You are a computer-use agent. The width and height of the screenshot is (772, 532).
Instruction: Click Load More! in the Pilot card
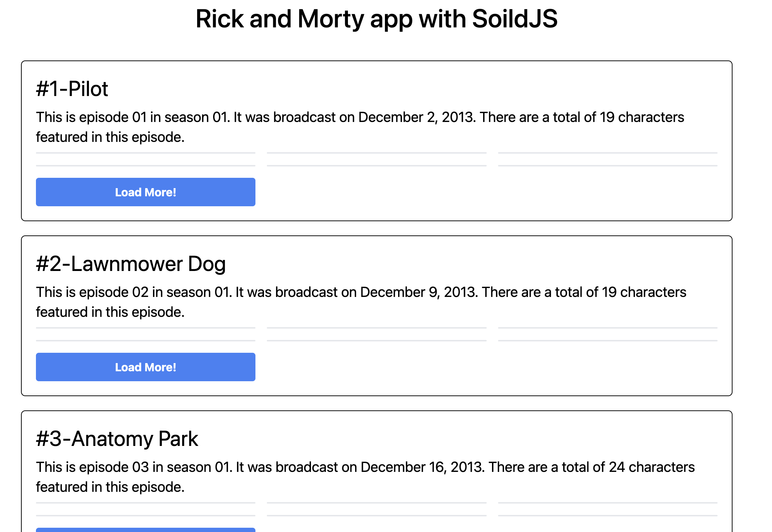click(x=146, y=192)
